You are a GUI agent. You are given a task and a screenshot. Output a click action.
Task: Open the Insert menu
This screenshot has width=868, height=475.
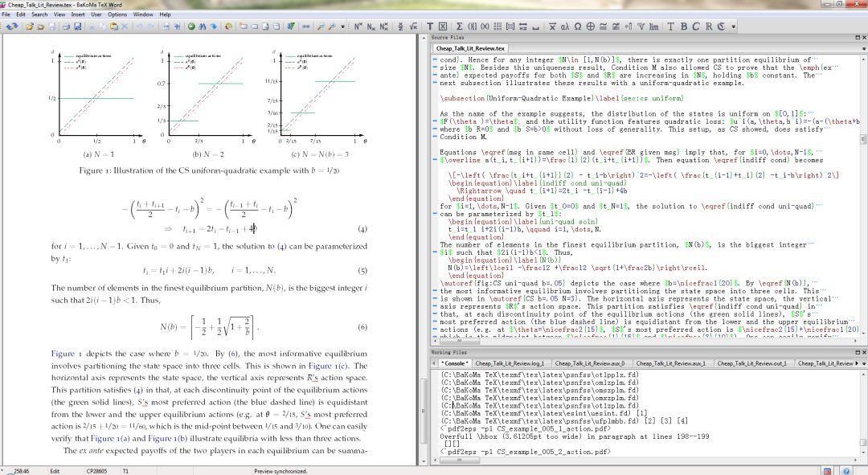pyautogui.click(x=77, y=14)
